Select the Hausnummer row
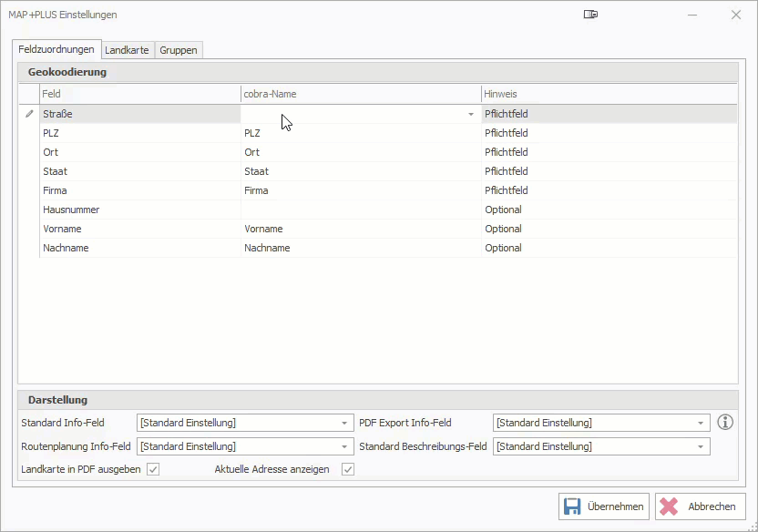The image size is (758, 532). click(x=140, y=210)
